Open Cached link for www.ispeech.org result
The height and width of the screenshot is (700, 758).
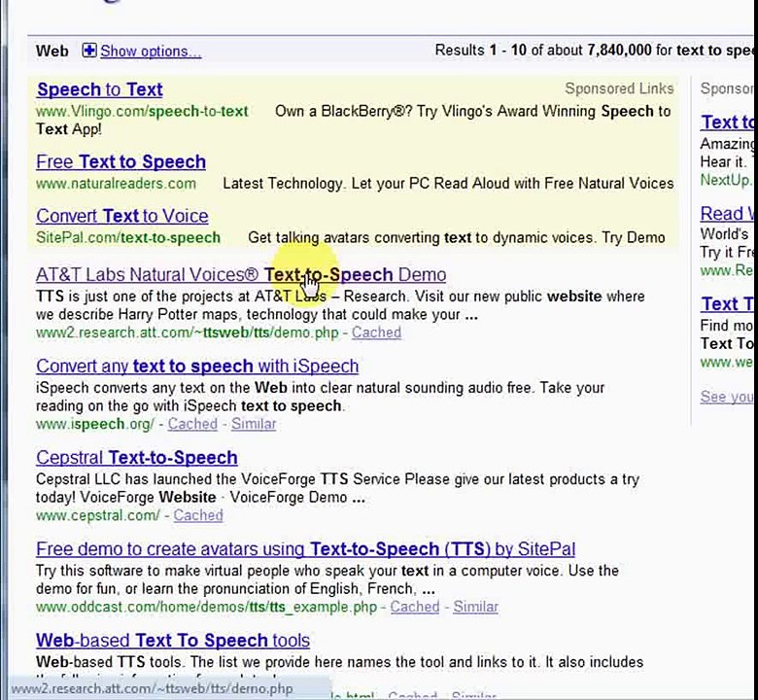[192, 424]
